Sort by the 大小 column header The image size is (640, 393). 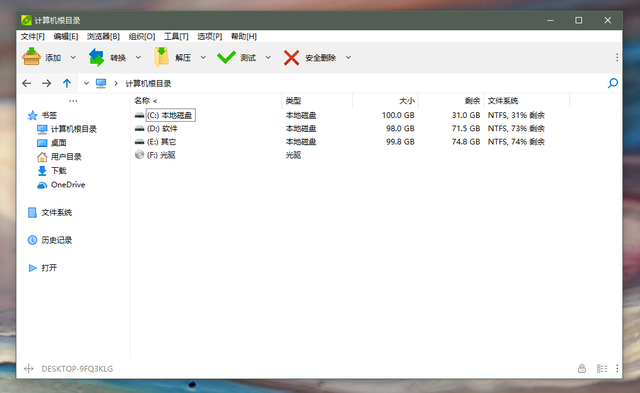coord(386,101)
